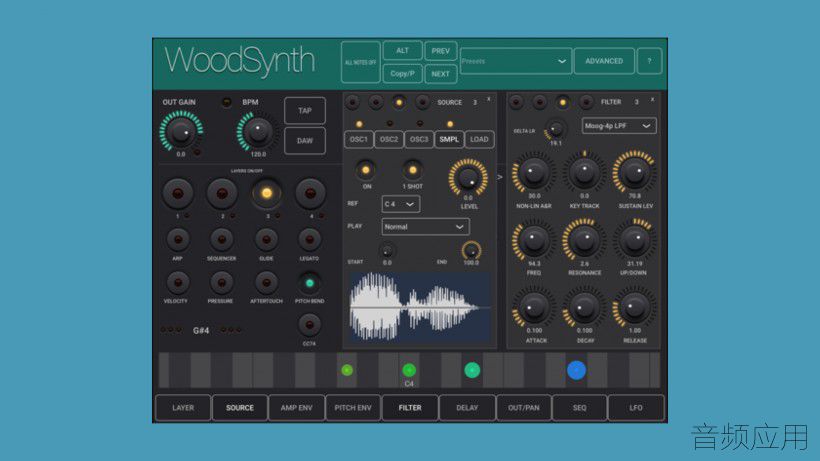Open the PITCH ENV tab
The width and height of the screenshot is (820, 461).
point(353,408)
